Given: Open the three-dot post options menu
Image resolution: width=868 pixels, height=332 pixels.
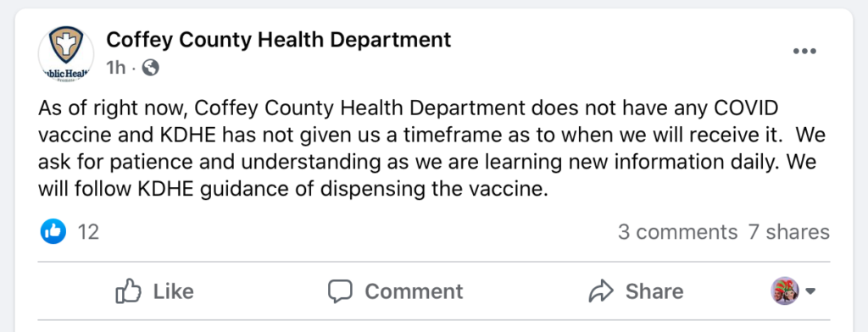Looking at the screenshot, I should (x=804, y=52).
